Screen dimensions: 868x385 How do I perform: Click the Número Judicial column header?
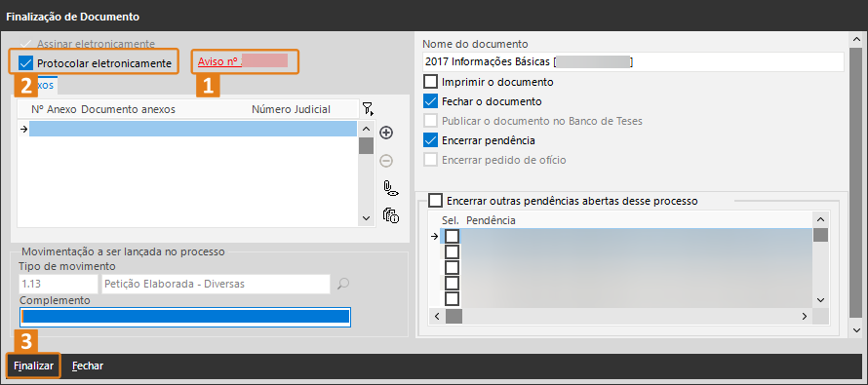click(x=292, y=109)
